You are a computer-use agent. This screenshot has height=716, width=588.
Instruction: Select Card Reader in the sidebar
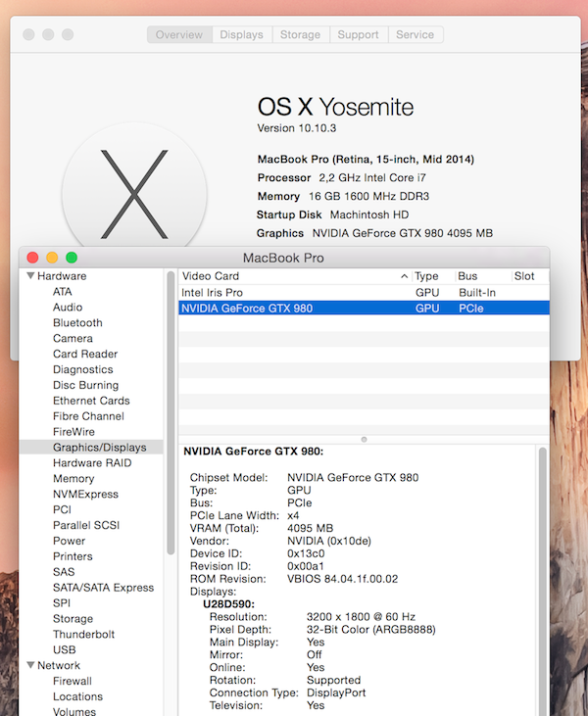coord(85,354)
